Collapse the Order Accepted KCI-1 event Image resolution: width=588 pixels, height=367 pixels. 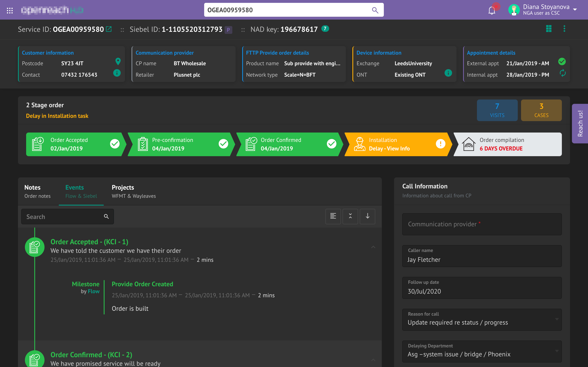click(373, 247)
